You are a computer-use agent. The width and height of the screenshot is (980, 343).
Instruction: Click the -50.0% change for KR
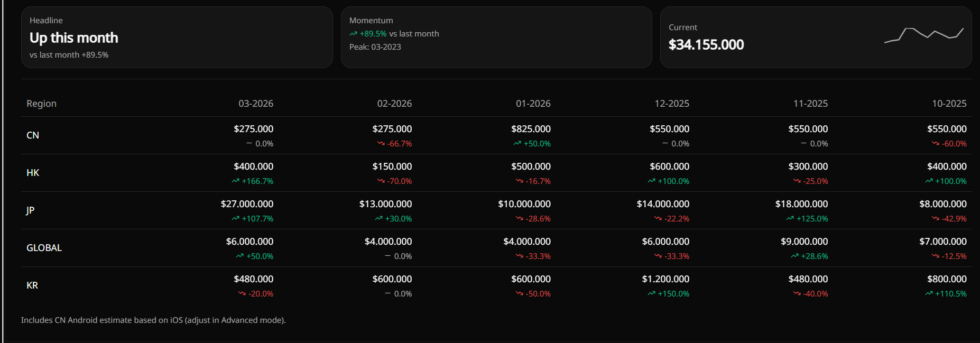(x=538, y=294)
